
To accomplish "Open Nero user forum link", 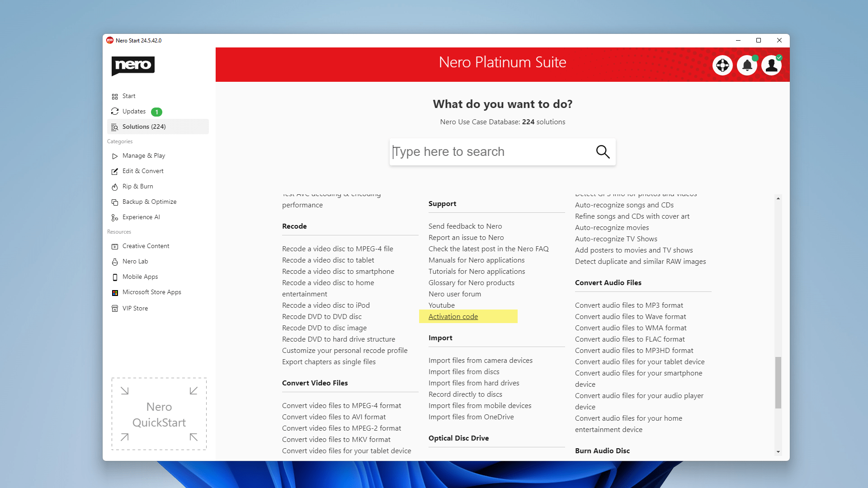I will (x=455, y=294).
